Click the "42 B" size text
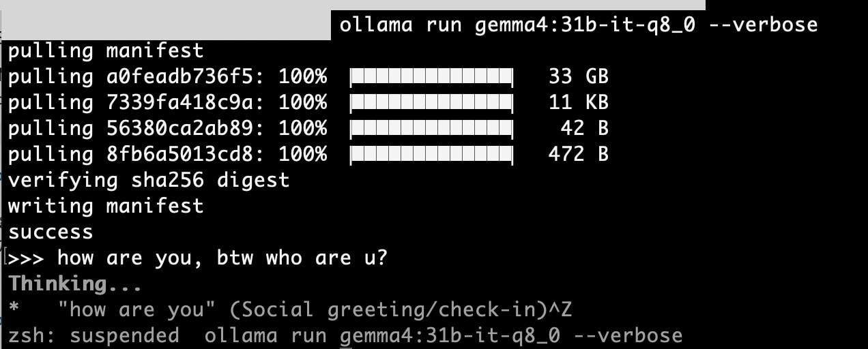 tap(584, 128)
